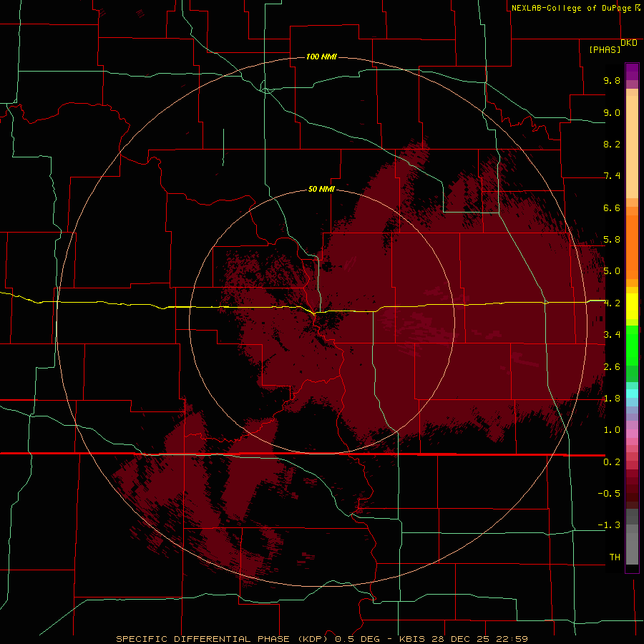Click the 4.2 value on the legend
Image resolution: width=644 pixels, height=644 pixels.
(612, 303)
